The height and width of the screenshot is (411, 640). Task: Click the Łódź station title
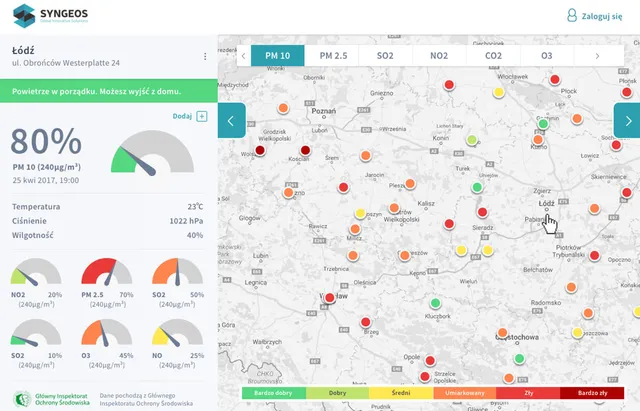[23, 51]
